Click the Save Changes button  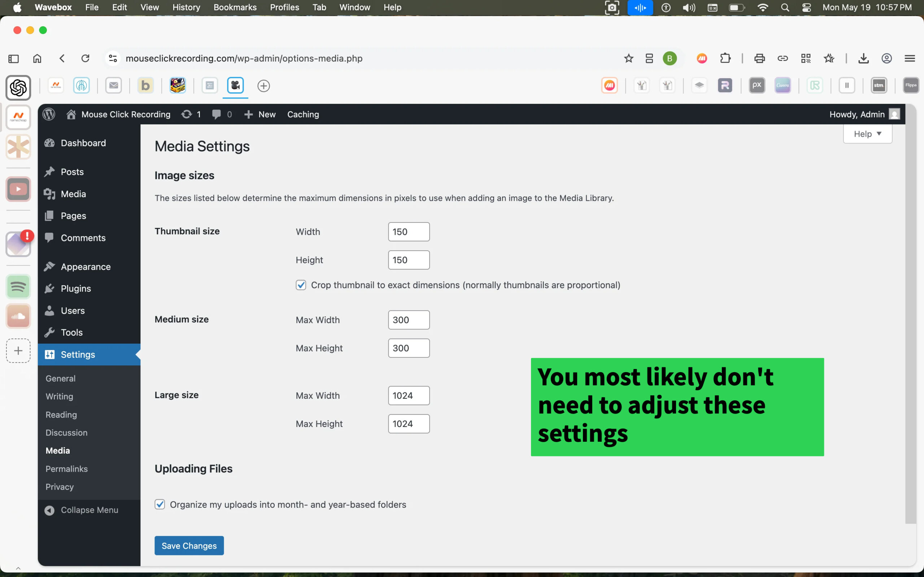coord(189,546)
